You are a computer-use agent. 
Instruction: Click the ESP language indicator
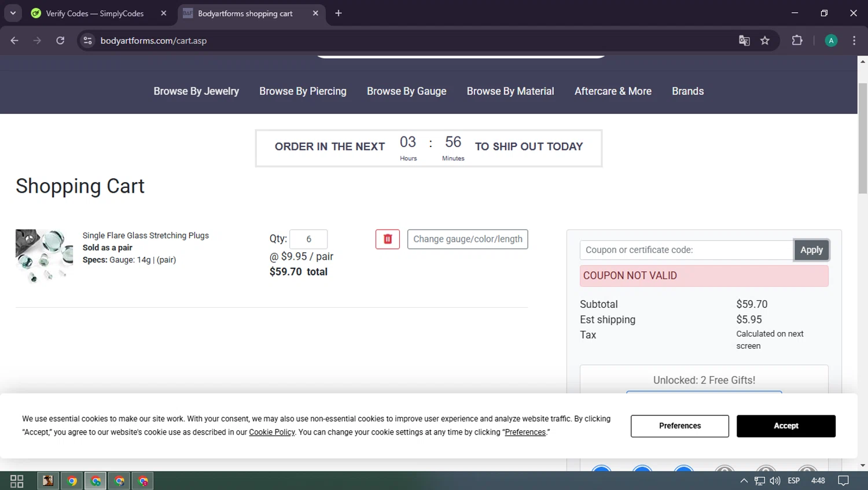point(794,481)
